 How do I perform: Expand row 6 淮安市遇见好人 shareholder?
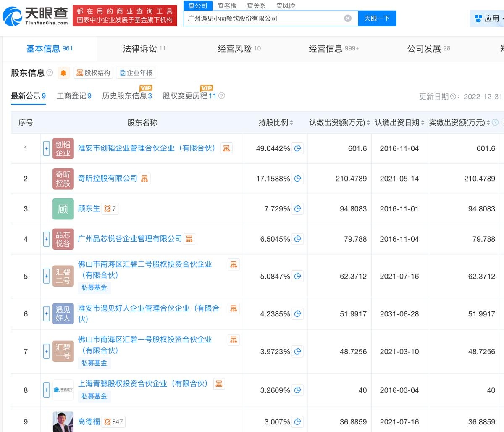point(47,314)
